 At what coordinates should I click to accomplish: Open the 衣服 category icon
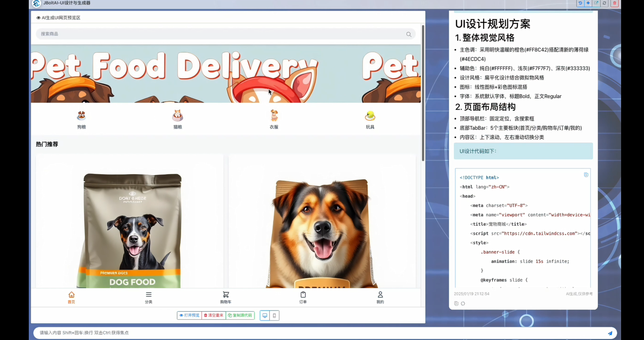pyautogui.click(x=274, y=116)
